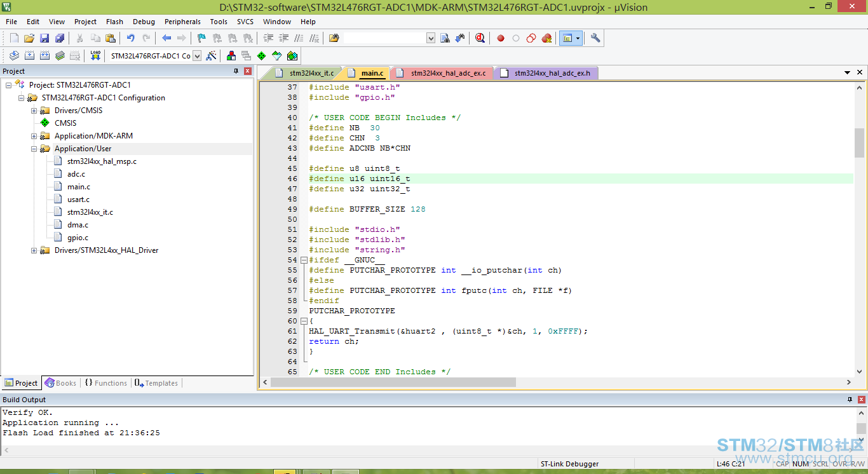Translate the current file
This screenshot has width=868, height=474.
click(14, 55)
